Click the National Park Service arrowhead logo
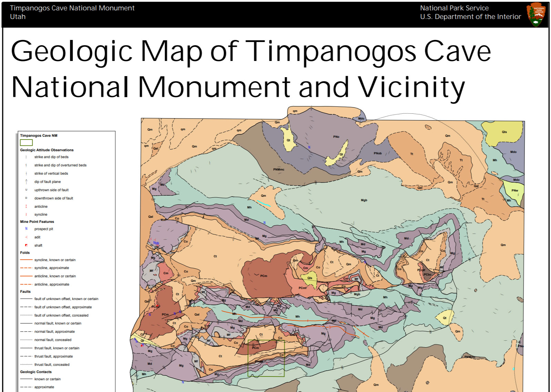Viewport: 551px width, 392px height. coord(536,14)
